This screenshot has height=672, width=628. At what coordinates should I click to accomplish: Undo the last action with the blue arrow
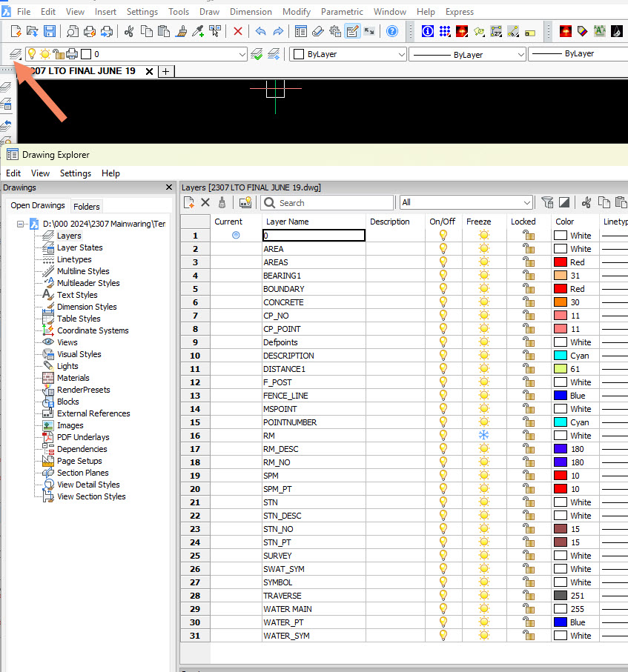point(260,31)
